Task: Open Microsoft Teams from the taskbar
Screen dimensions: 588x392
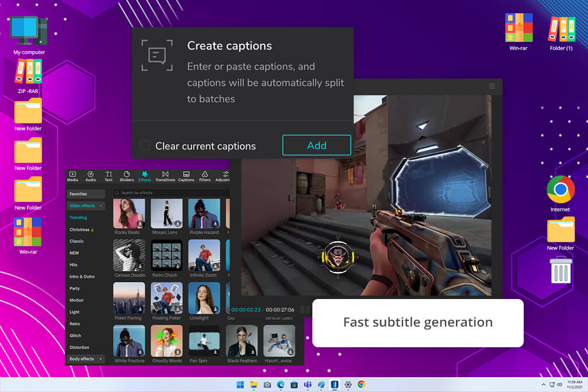Action: tap(308, 385)
